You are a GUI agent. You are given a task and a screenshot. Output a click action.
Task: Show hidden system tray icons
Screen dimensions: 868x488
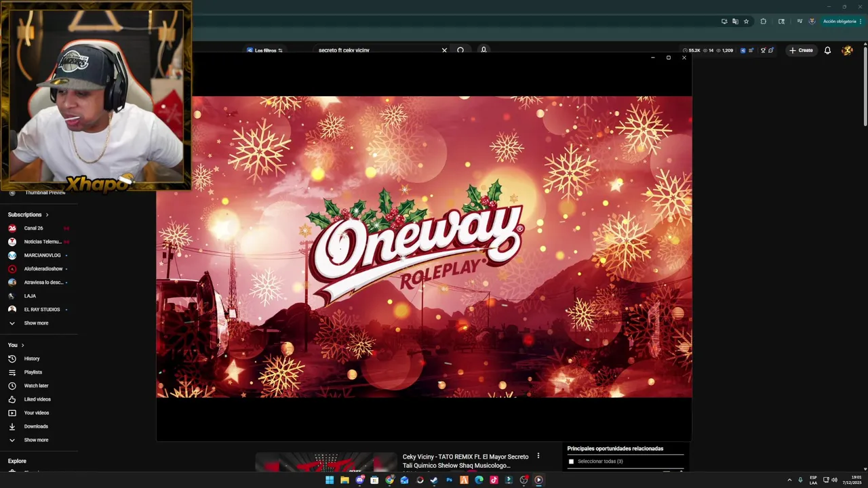789,480
